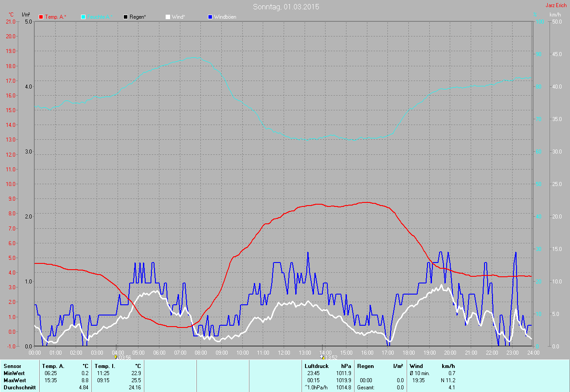
Task: Click the pressure max time '00:15'
Action: tap(313, 380)
